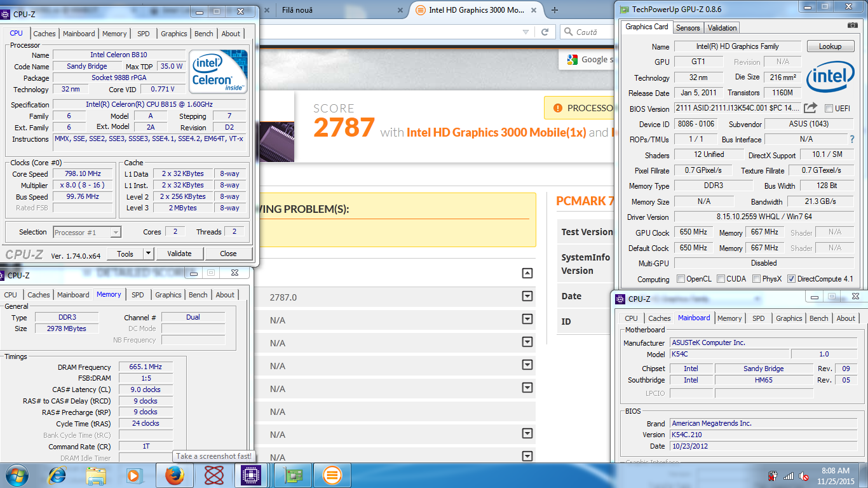The width and height of the screenshot is (868, 488).
Task: Launch Internet Explorer from the taskbar
Action: [x=58, y=475]
